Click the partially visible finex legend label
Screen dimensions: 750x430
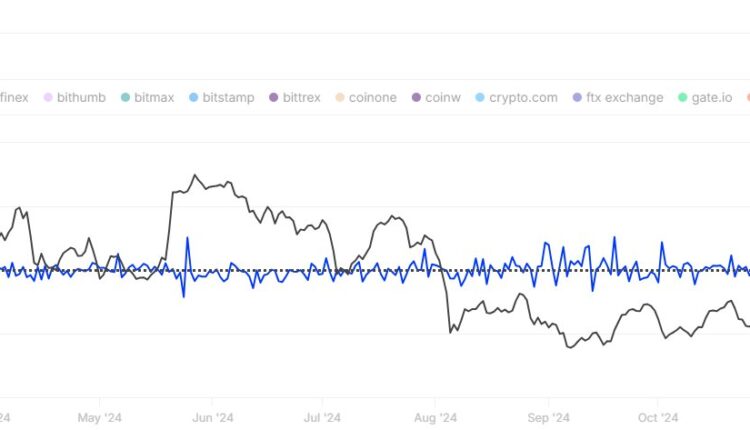click(x=14, y=98)
